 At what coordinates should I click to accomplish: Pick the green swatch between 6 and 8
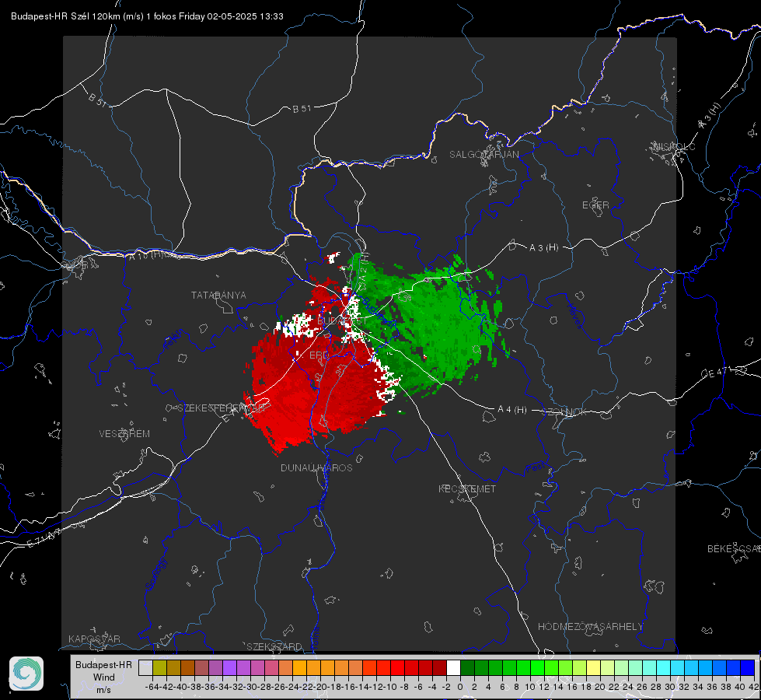(x=509, y=667)
